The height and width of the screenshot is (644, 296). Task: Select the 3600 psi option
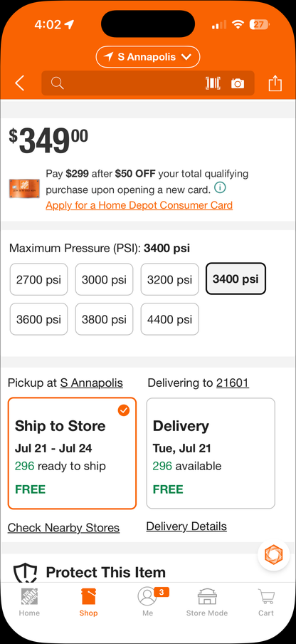(x=38, y=319)
